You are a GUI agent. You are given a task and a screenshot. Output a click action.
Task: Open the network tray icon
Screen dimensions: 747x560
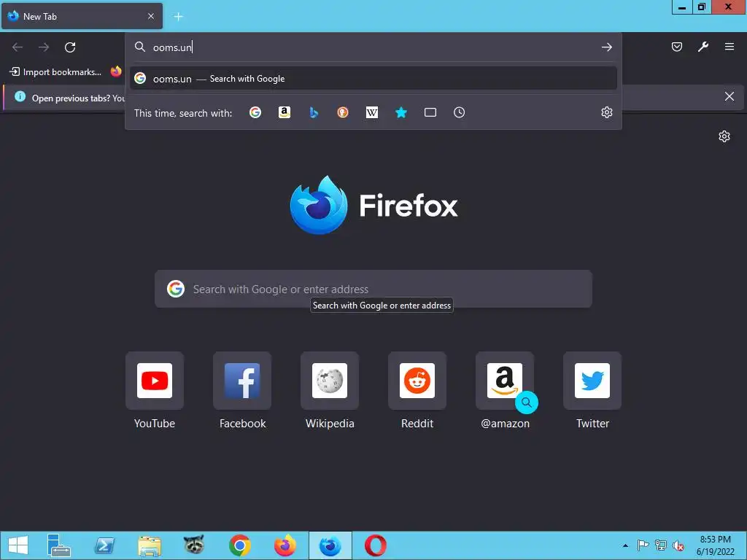661,545
